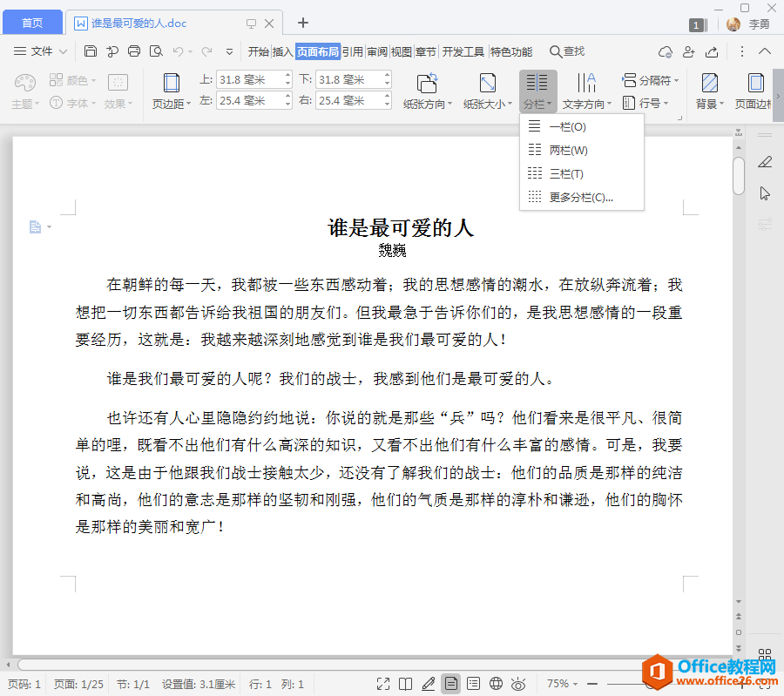This screenshot has height=696, width=784.
Task: Open the Background (背景) icon
Action: click(x=709, y=83)
